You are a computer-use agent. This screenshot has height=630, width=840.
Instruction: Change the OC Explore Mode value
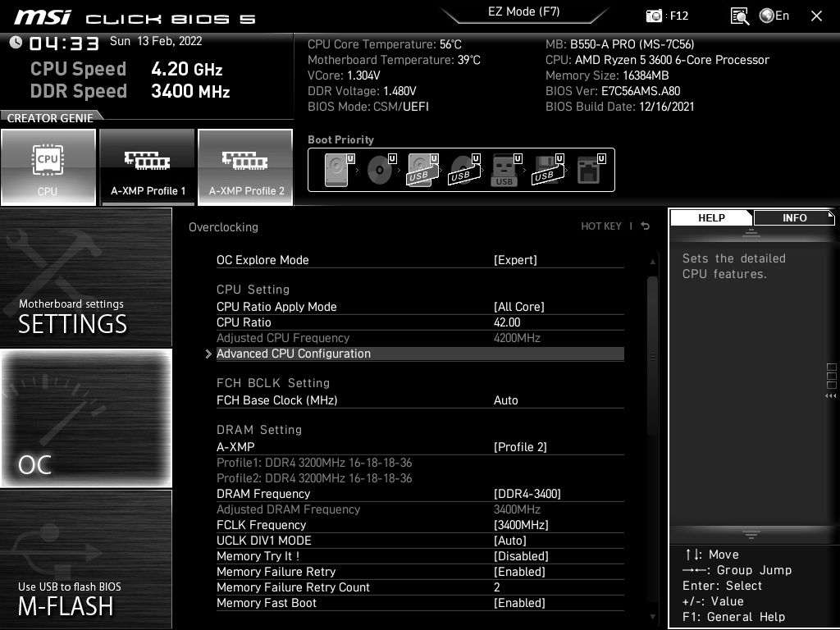coord(515,260)
